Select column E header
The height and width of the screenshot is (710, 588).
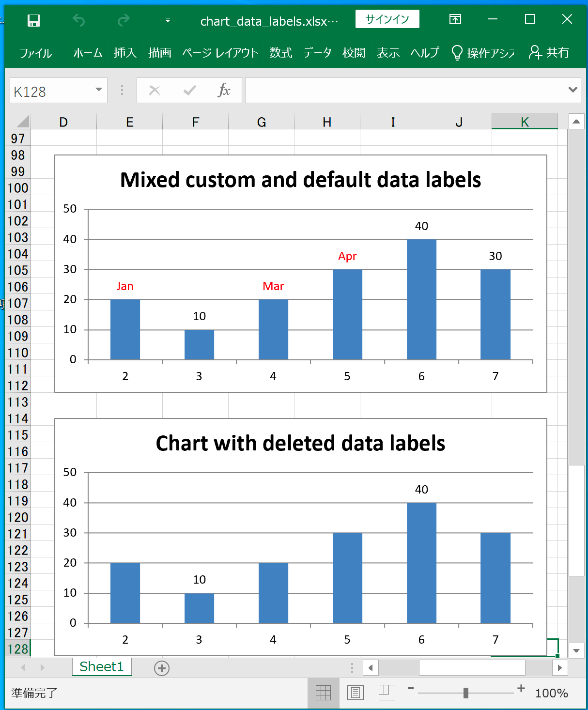[129, 122]
